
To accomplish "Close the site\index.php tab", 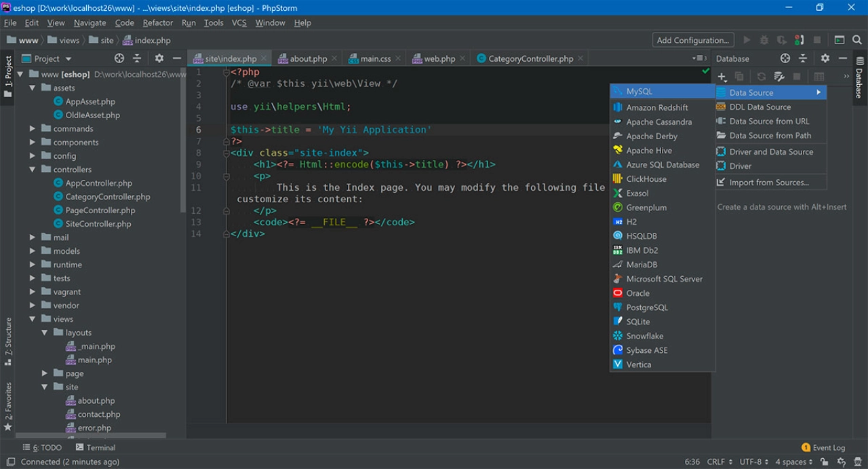I will point(264,58).
